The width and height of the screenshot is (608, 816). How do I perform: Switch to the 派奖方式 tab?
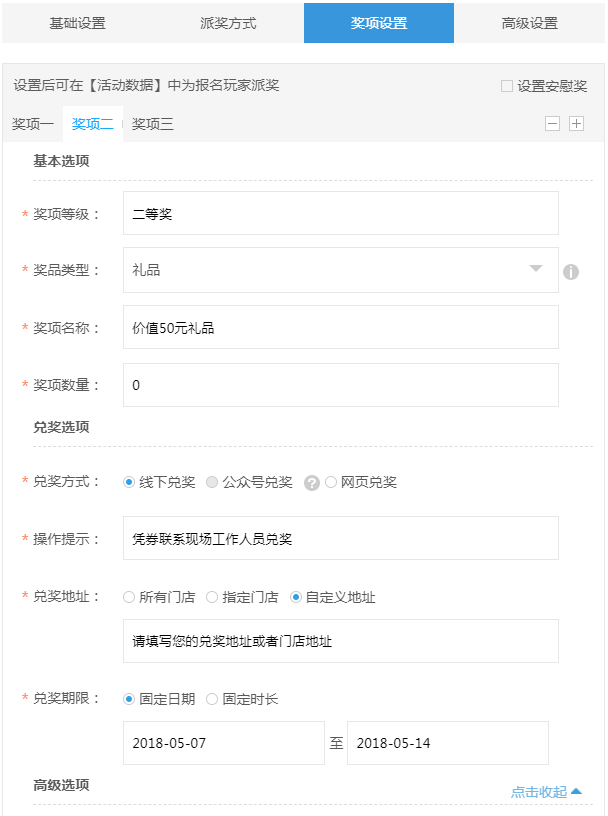(x=229, y=23)
